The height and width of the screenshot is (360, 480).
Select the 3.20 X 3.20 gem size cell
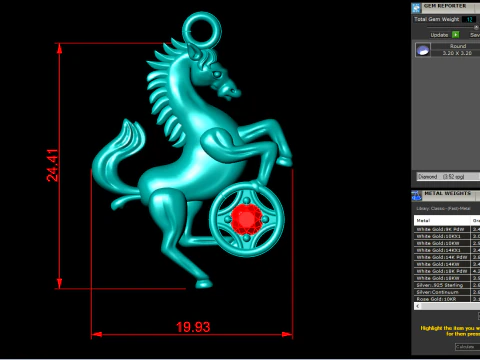click(457, 53)
